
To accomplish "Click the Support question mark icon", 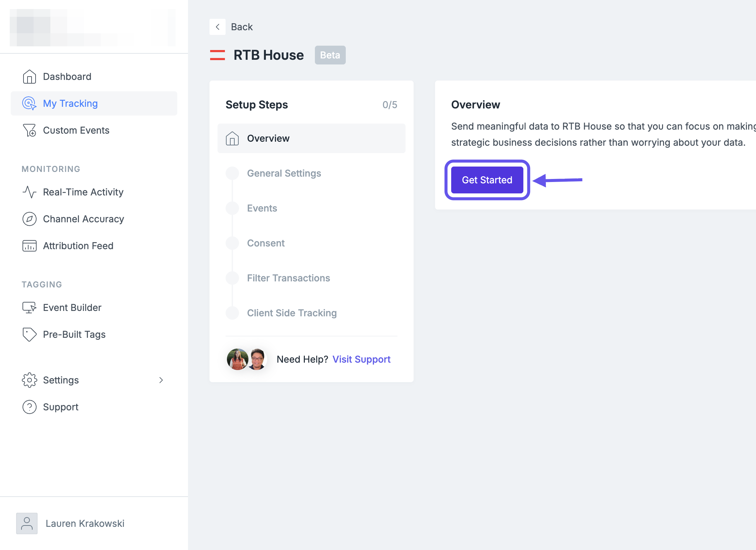I will click(x=30, y=407).
